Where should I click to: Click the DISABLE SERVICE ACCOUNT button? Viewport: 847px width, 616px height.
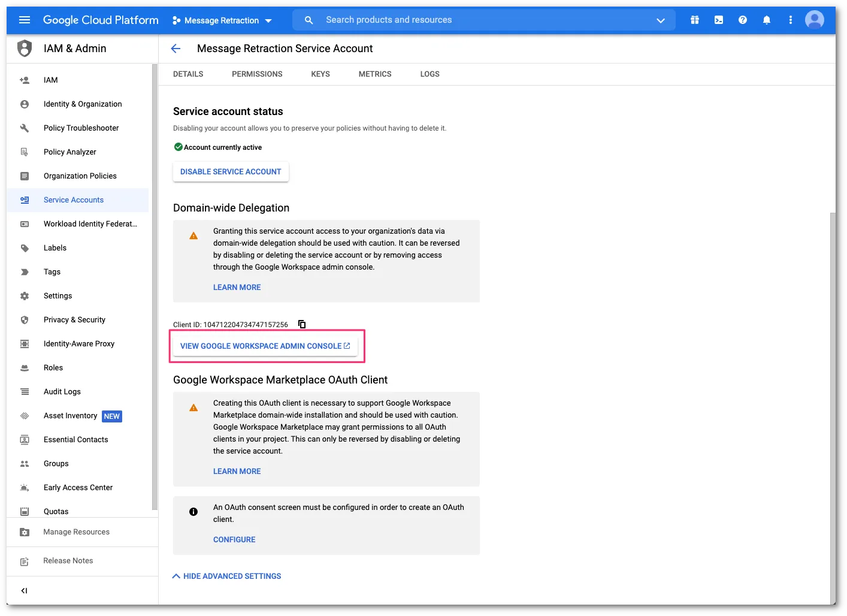point(231,171)
